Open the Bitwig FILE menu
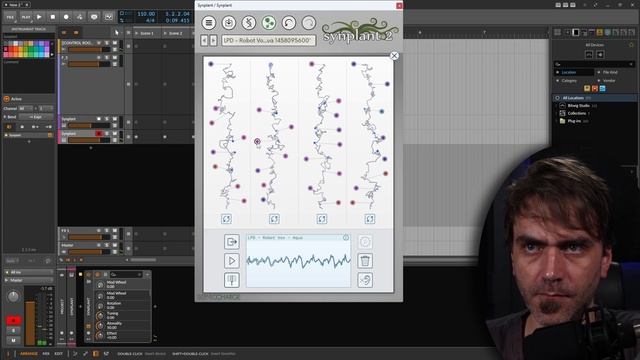This screenshot has height=360, width=640. pos(10,17)
